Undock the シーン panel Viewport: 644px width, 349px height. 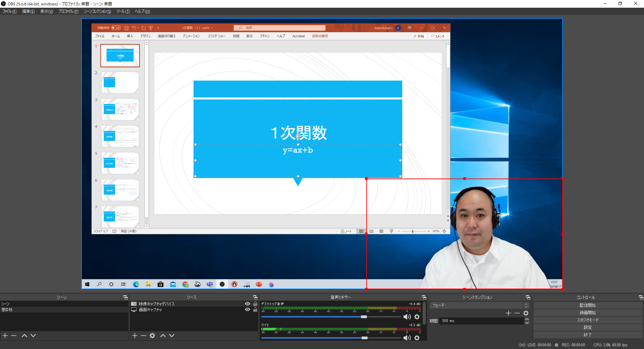coord(125,297)
